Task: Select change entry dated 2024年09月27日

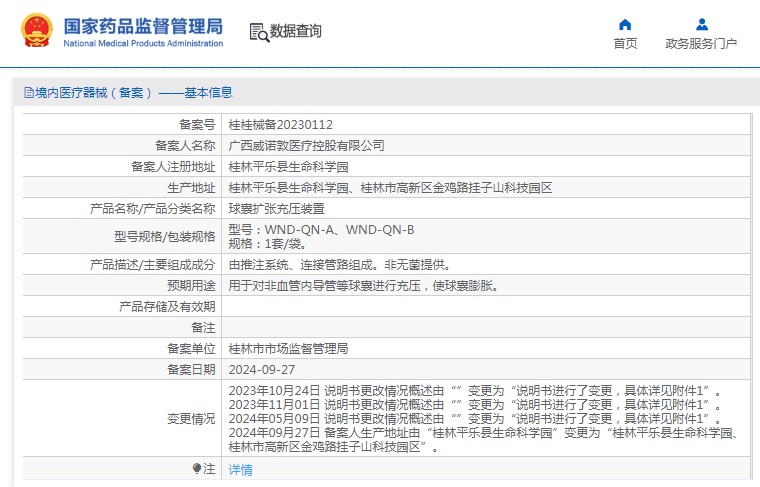Action: [483, 440]
